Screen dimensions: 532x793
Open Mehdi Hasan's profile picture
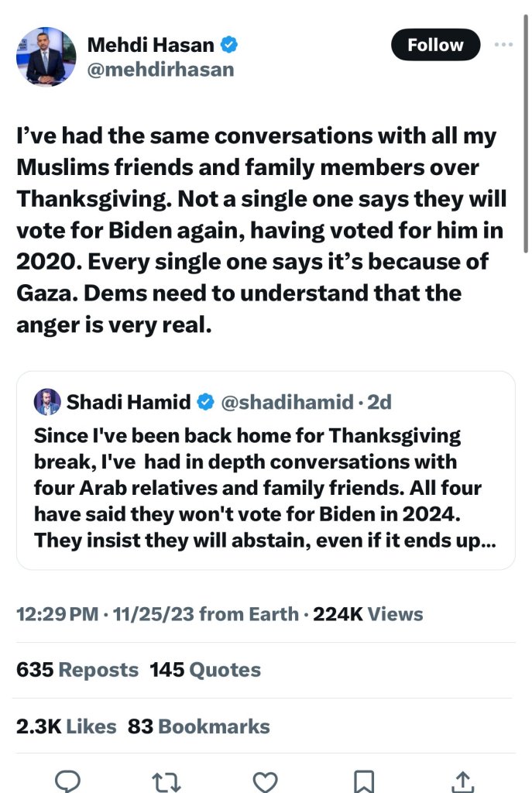tap(46, 57)
